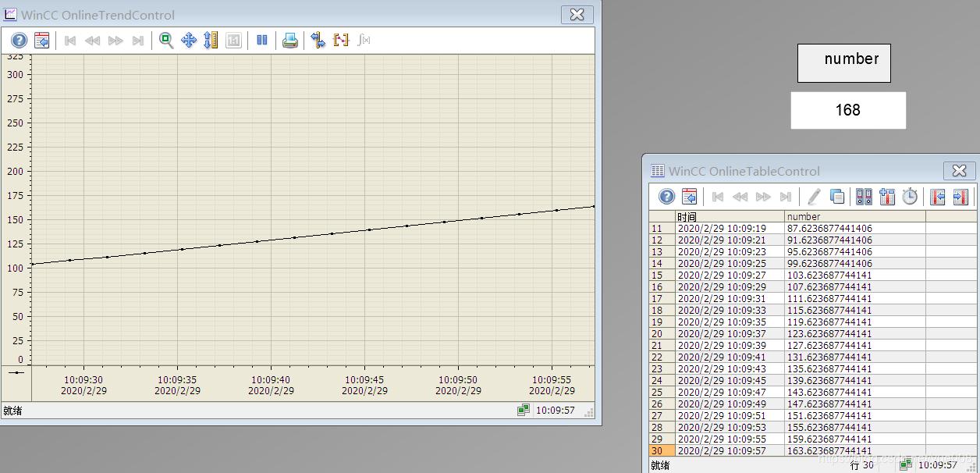Click the 时间 column header
The image size is (980, 473).
[x=730, y=217]
